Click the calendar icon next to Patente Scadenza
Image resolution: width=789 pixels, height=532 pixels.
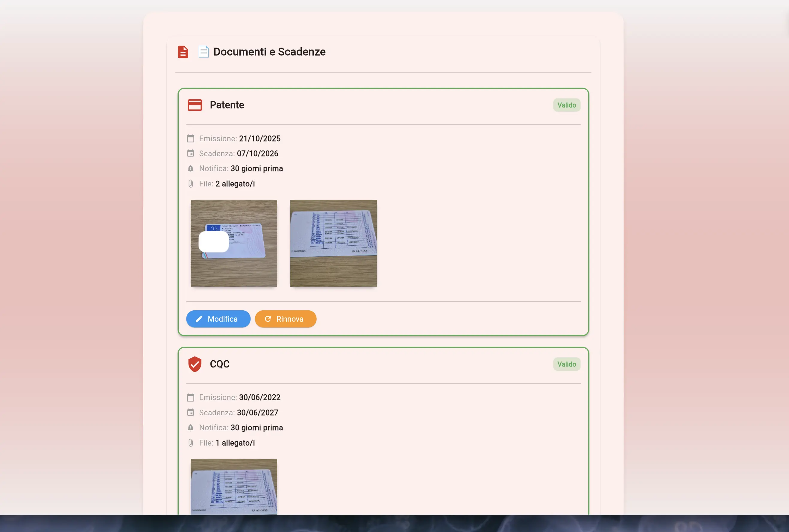point(191,153)
